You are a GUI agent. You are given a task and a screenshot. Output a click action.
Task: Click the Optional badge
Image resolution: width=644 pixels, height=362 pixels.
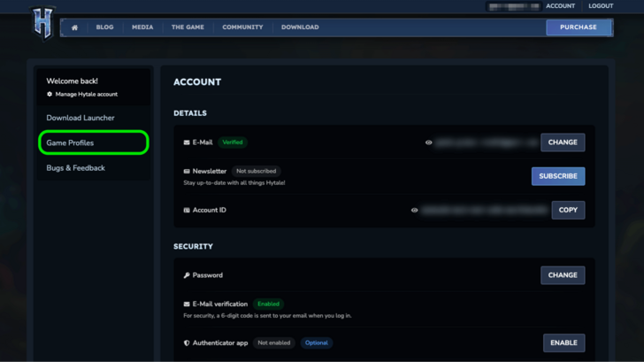pos(317,343)
